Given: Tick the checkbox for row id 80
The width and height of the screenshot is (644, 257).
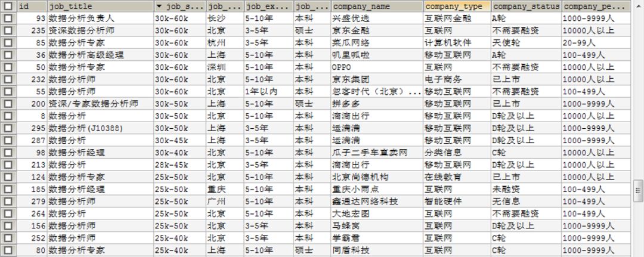Looking at the screenshot, I should [8, 250].
